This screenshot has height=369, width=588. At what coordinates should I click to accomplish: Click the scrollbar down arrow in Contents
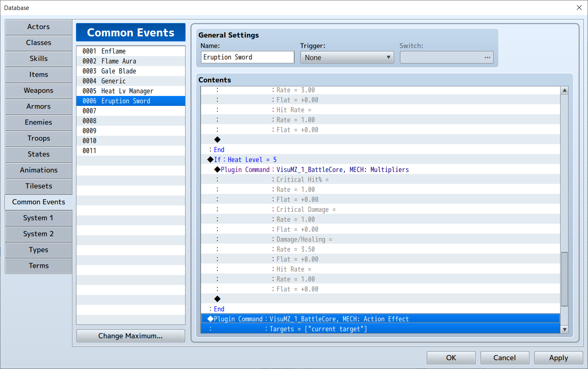point(564,329)
